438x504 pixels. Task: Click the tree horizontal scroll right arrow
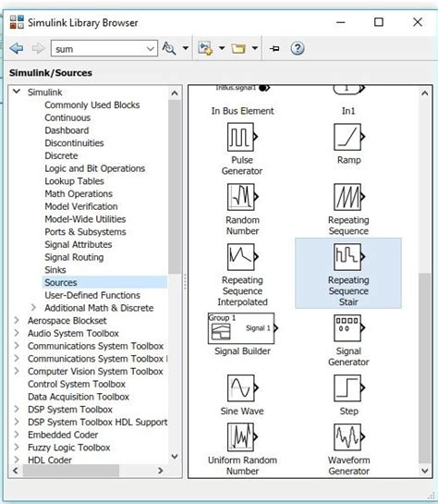[x=161, y=471]
